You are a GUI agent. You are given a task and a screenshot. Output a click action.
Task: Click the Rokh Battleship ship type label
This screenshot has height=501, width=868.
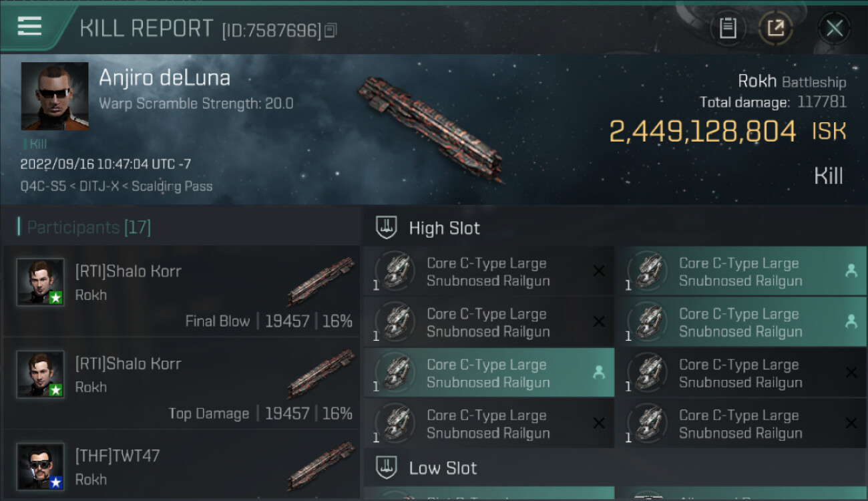[791, 81]
